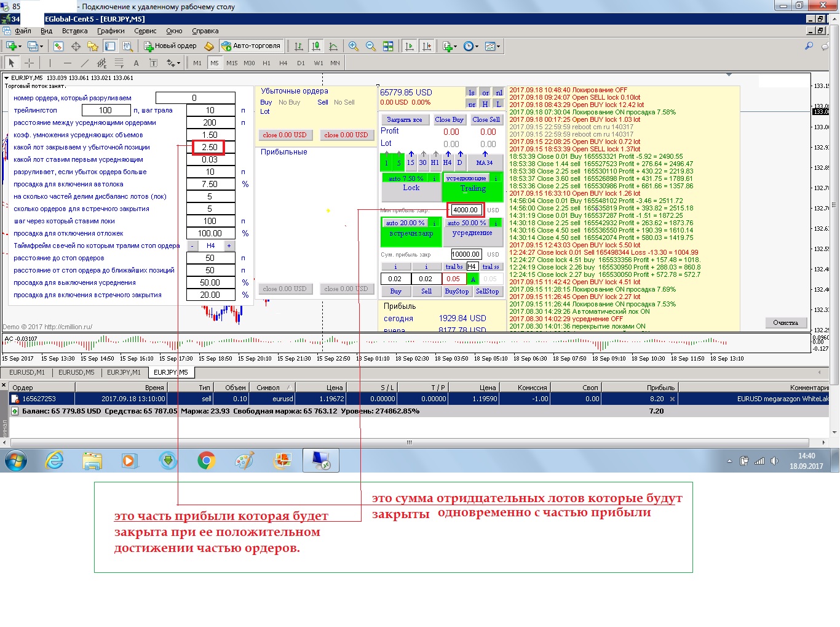Image resolution: width=840 pixels, height=627 pixels.
Task: Click the tile windows icon
Action: pyautogui.click(x=388, y=46)
